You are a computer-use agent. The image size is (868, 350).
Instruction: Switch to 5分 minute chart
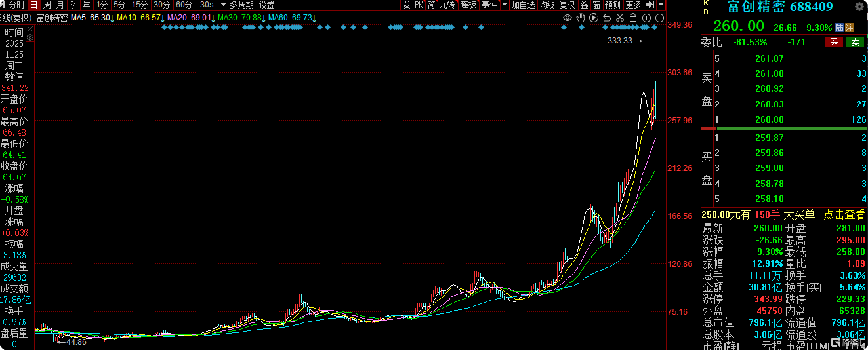tap(119, 5)
